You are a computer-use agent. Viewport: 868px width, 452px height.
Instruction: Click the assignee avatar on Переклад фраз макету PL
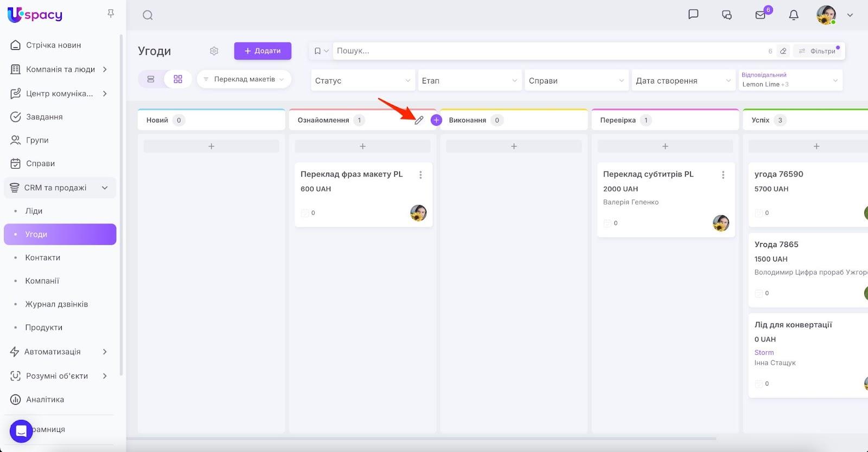pyautogui.click(x=418, y=213)
